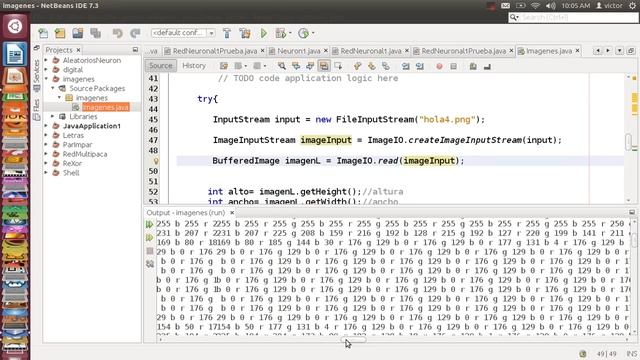
Task: Open the system settings gear menu
Action: tap(632, 6)
